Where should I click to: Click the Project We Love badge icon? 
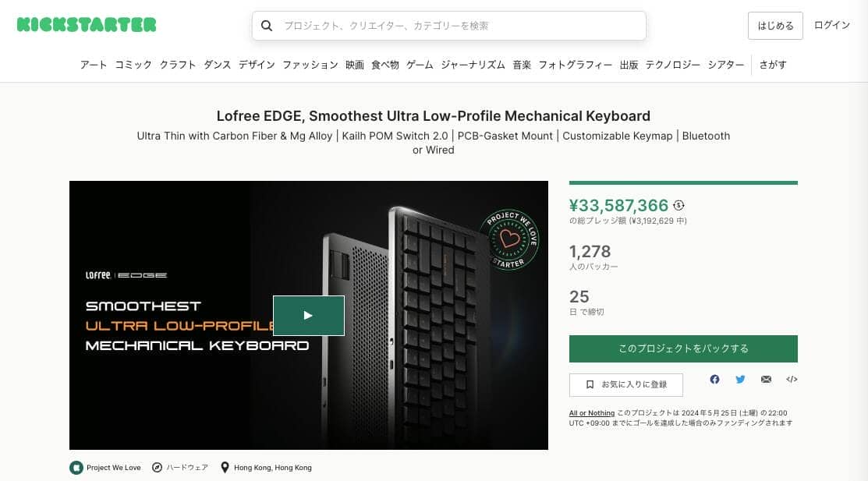point(76,468)
